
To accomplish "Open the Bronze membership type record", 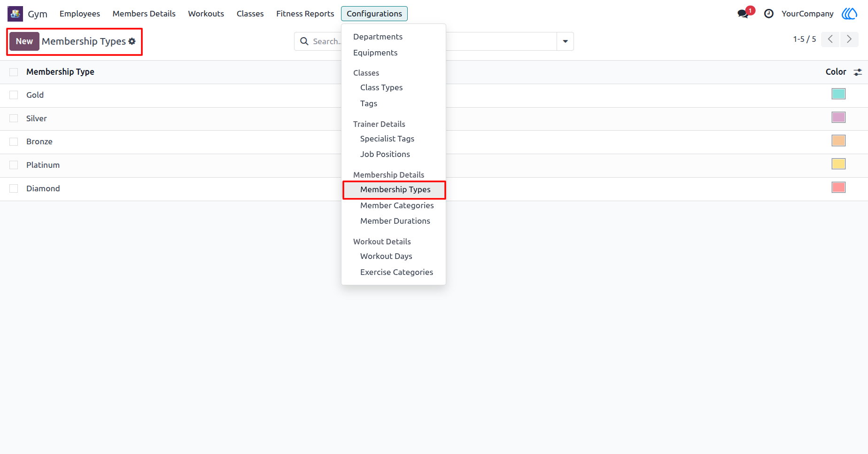I will pos(39,141).
